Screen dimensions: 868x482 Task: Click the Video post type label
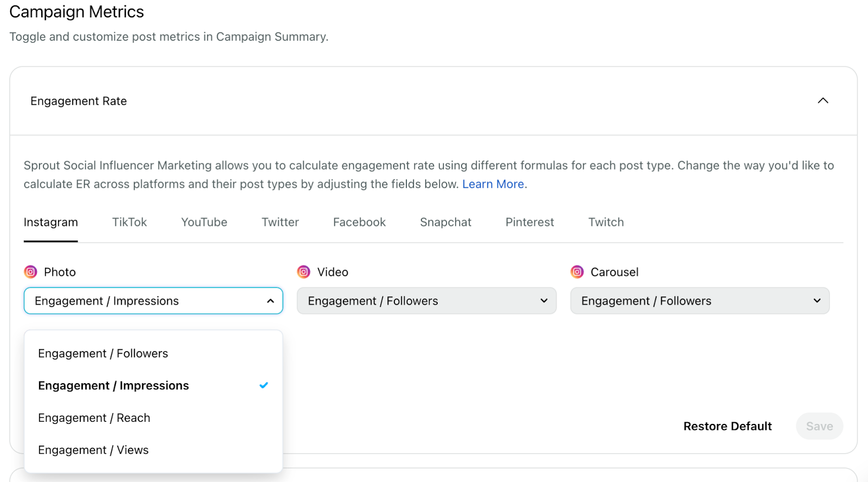pyautogui.click(x=333, y=272)
